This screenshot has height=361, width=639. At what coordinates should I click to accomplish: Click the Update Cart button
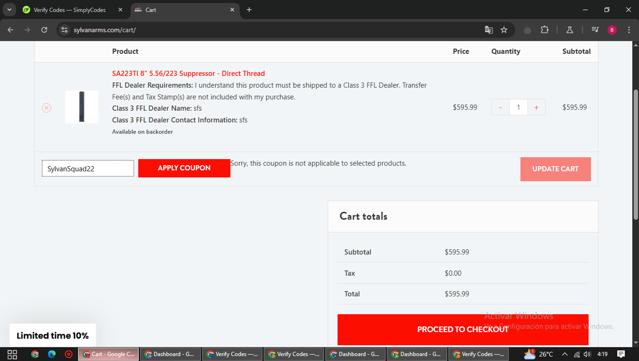click(555, 169)
